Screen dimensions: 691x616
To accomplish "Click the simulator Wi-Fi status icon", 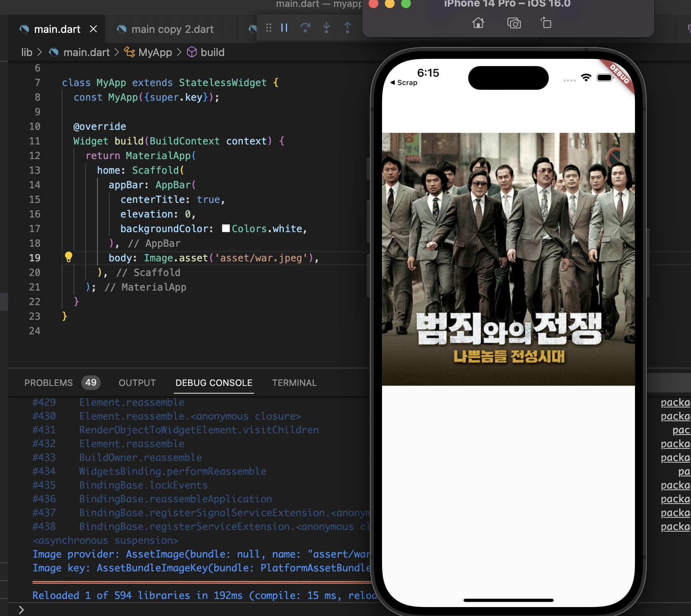I will point(586,78).
